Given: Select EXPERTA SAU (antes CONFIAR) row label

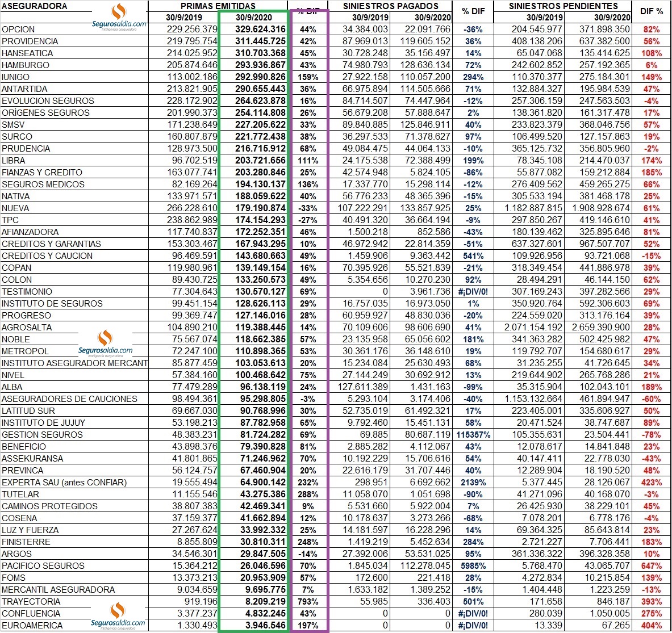Looking at the screenshot, I should tap(64, 483).
